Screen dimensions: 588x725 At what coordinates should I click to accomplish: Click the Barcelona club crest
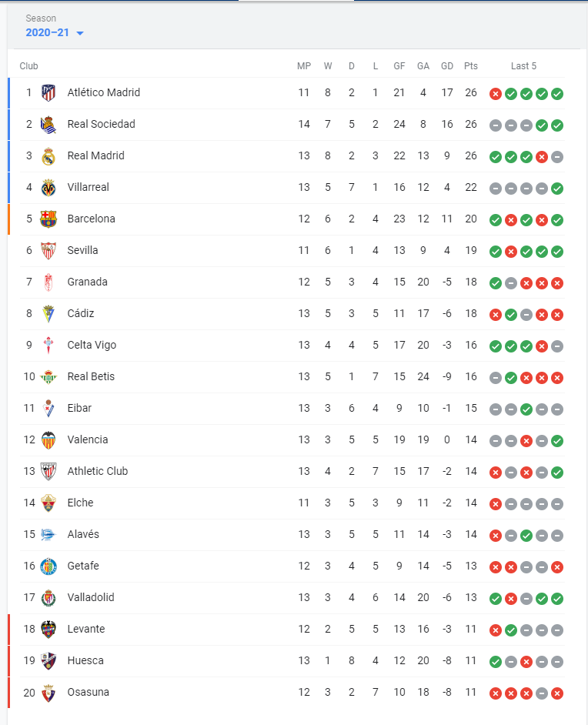48,219
